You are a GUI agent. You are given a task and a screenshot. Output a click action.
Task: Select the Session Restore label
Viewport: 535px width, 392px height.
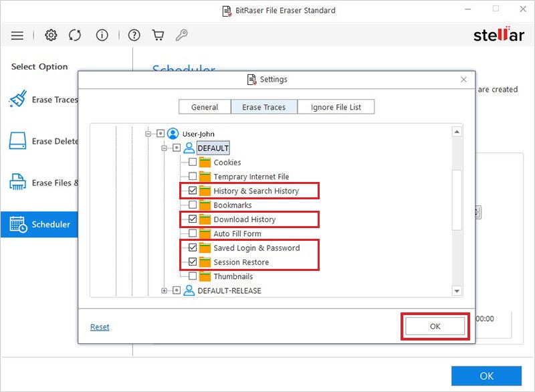click(241, 262)
